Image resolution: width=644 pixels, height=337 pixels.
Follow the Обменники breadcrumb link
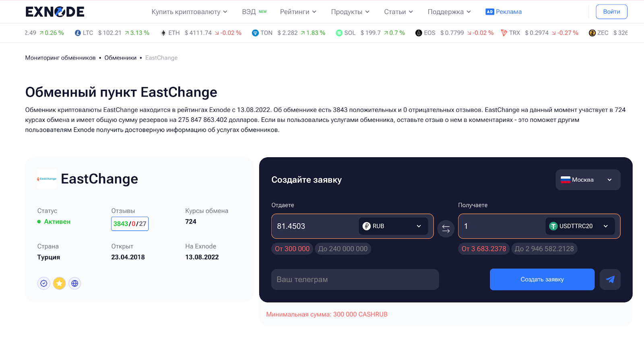click(x=120, y=58)
